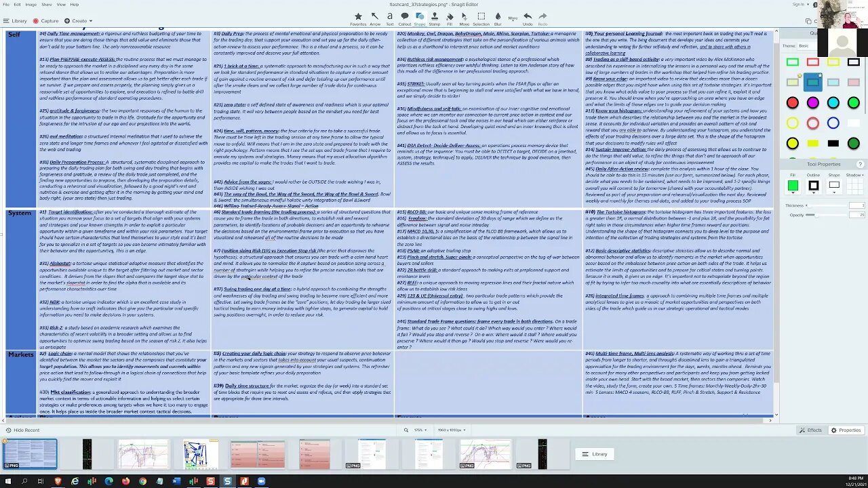The width and height of the screenshot is (868, 488).
Task: Open the Shape type dropdown
Action: (x=834, y=186)
